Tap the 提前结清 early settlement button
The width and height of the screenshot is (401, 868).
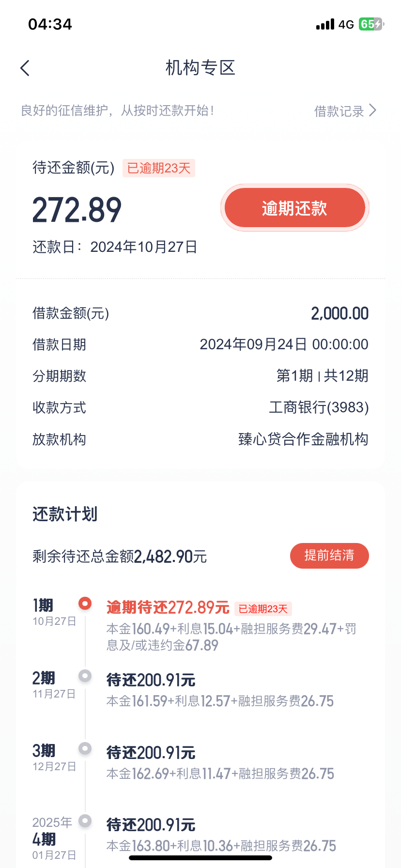pyautogui.click(x=329, y=556)
